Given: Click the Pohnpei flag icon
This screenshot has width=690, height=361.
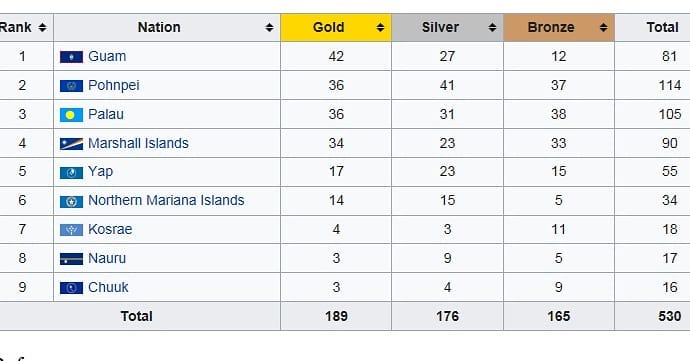Looking at the screenshot, I should [71, 86].
